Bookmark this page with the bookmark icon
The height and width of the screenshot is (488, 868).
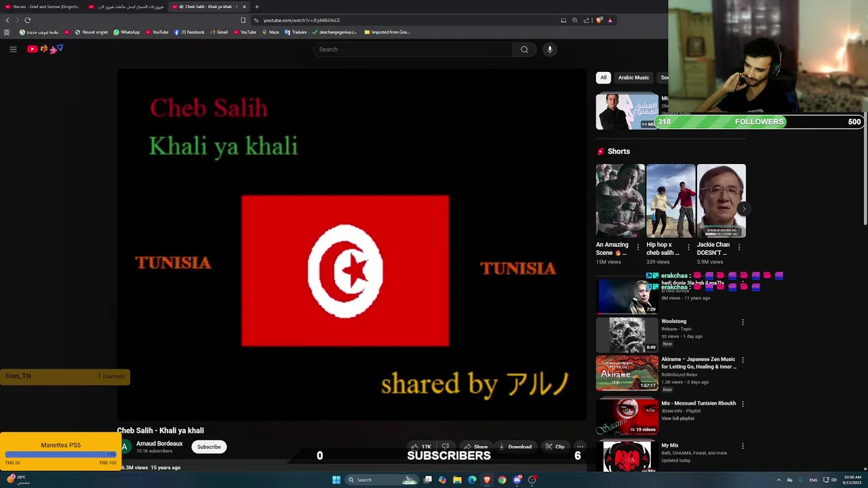click(243, 20)
